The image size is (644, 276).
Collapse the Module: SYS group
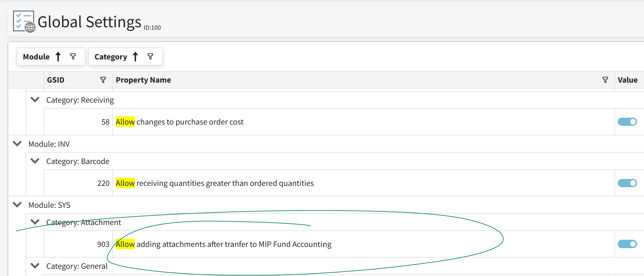17,205
